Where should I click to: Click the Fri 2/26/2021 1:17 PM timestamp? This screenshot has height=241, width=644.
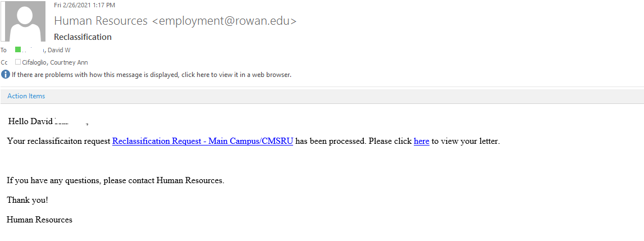click(84, 5)
